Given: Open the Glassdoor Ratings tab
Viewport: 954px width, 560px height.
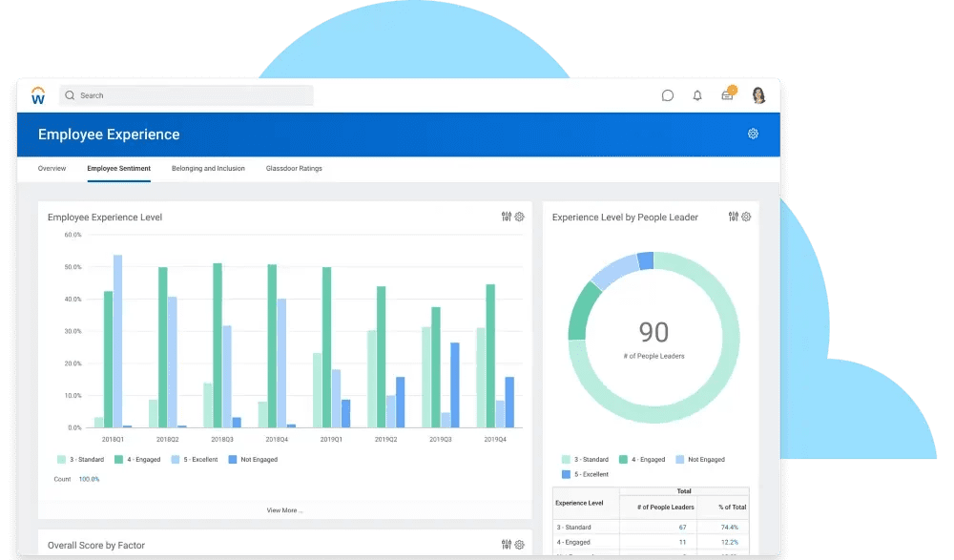Looking at the screenshot, I should (x=294, y=169).
